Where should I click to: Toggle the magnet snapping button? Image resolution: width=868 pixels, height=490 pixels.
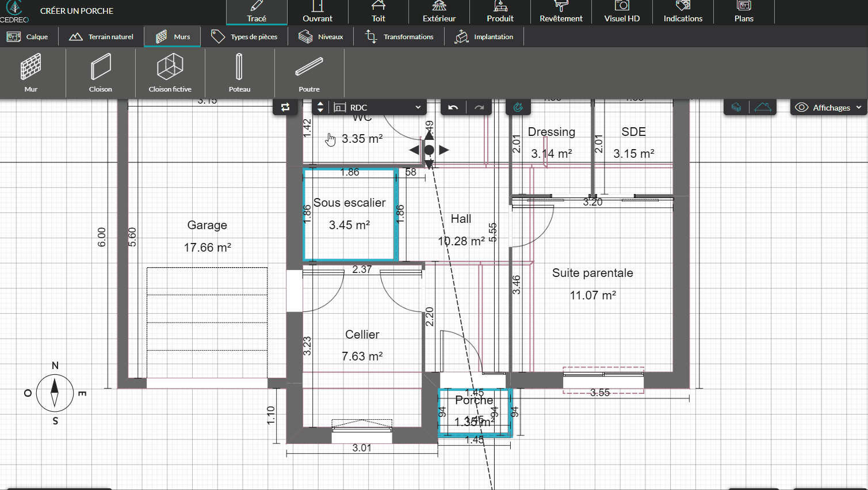pos(518,108)
